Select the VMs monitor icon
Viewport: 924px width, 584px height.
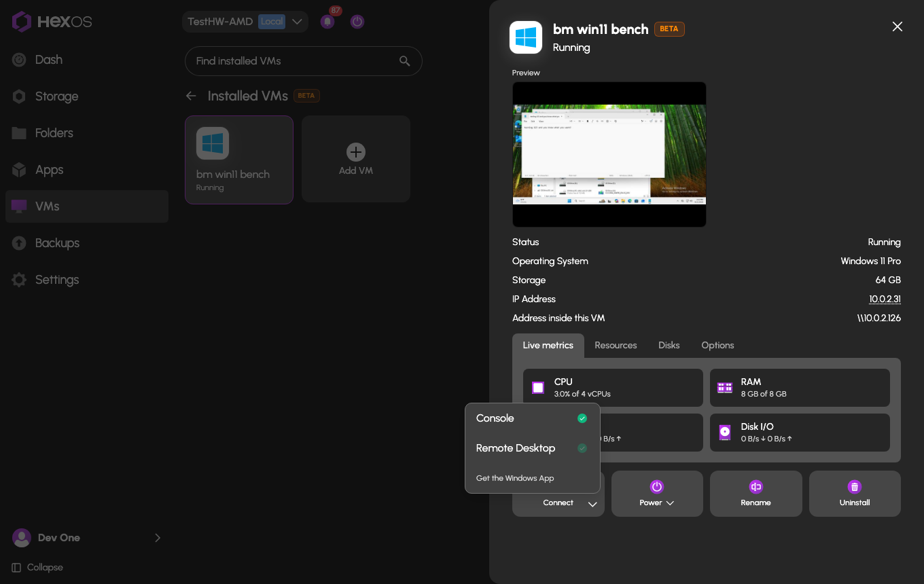19,206
